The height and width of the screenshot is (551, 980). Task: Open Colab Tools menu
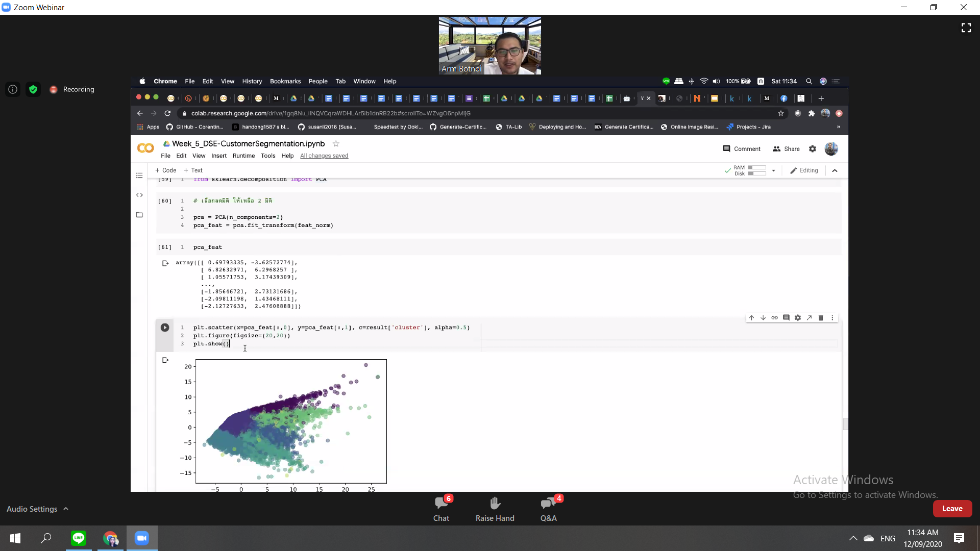click(x=268, y=156)
